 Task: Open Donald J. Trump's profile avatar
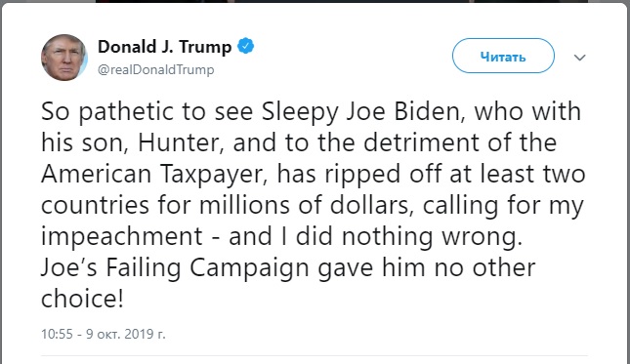coord(64,58)
